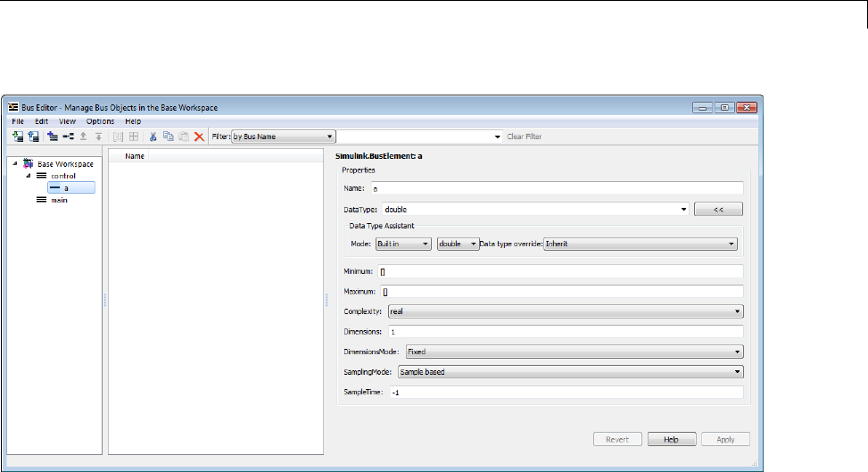The width and height of the screenshot is (868, 472).
Task: Click the Help button at bottom
Action: (672, 439)
